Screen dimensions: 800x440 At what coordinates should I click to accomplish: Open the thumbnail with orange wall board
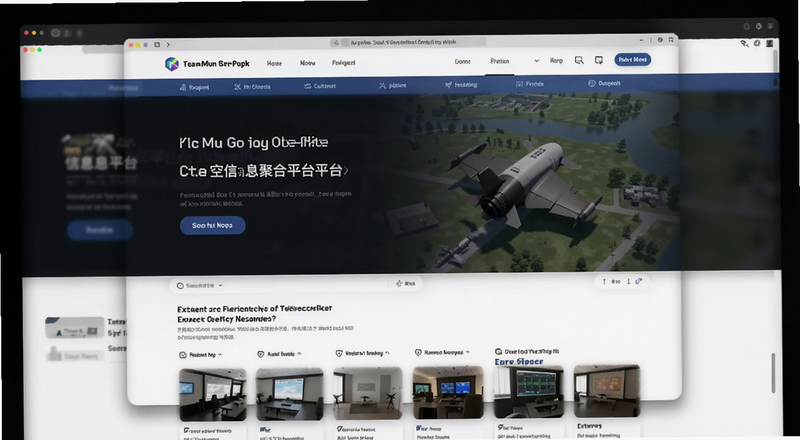tap(607, 390)
